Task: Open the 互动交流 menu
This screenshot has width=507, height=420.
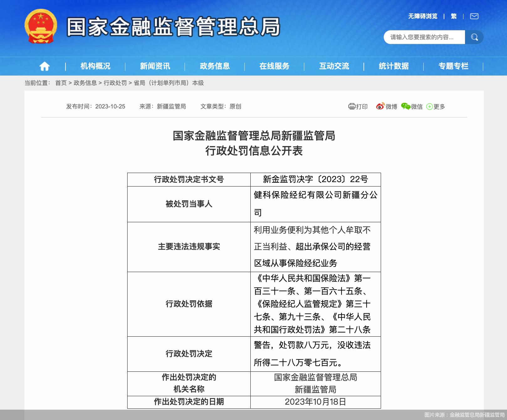Action: (x=334, y=66)
